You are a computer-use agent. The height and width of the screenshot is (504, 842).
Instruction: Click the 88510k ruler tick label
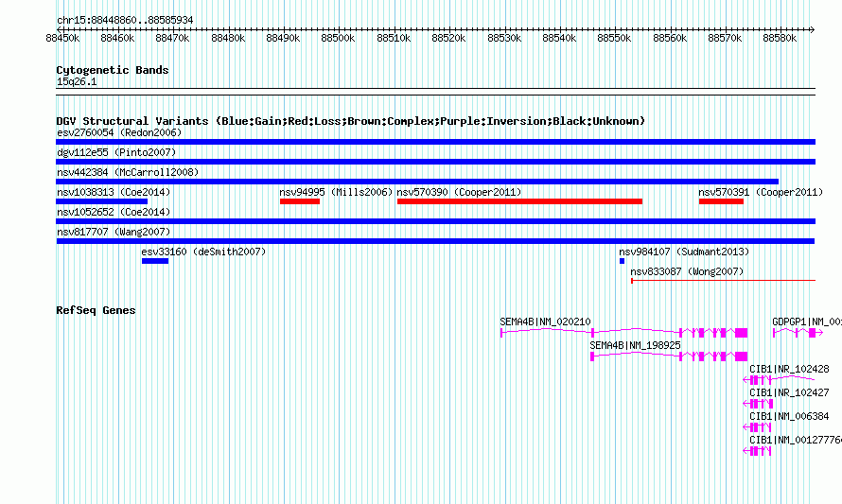tap(394, 38)
